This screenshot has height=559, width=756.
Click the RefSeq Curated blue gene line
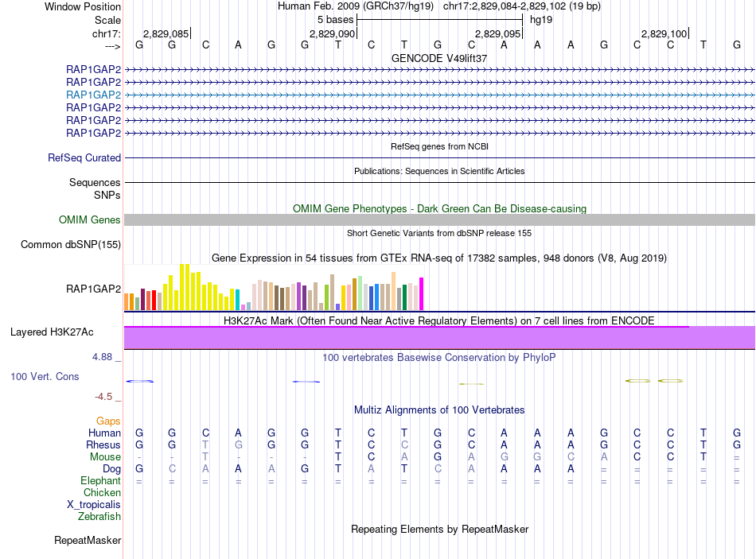point(439,157)
